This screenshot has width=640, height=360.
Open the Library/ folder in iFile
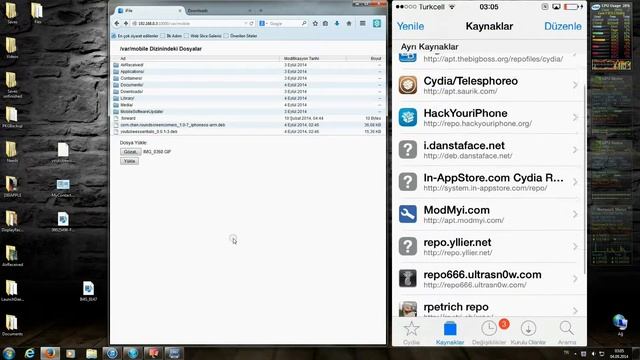point(127,98)
